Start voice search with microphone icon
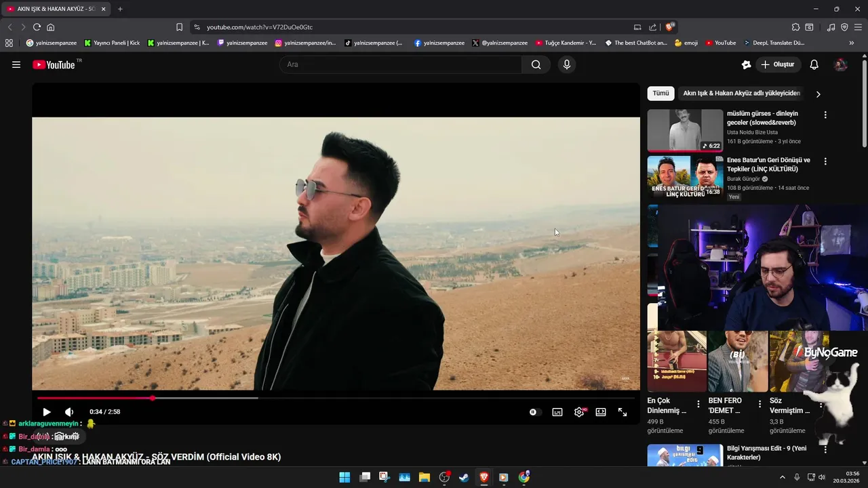The image size is (868, 488). (x=567, y=64)
